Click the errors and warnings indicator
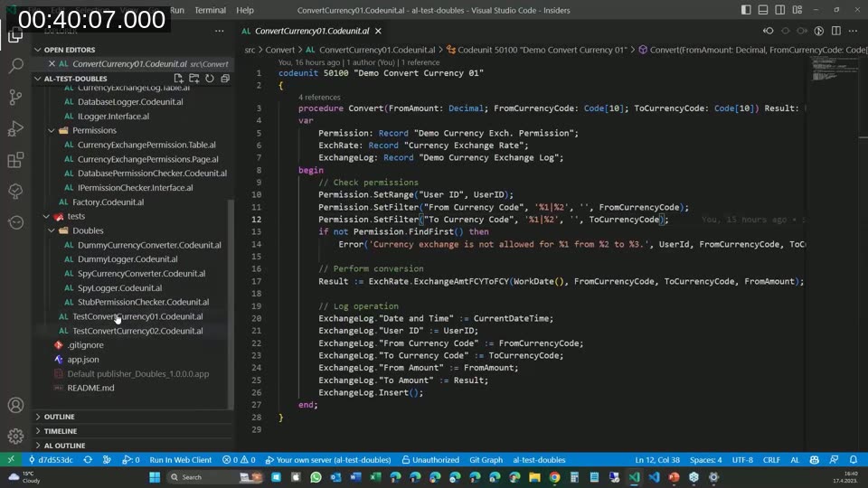 (x=239, y=460)
